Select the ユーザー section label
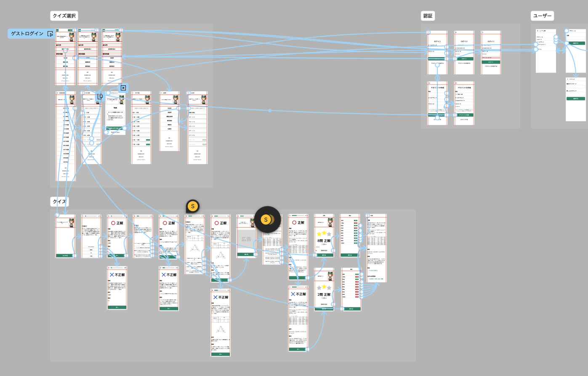The height and width of the screenshot is (376, 588). click(542, 16)
